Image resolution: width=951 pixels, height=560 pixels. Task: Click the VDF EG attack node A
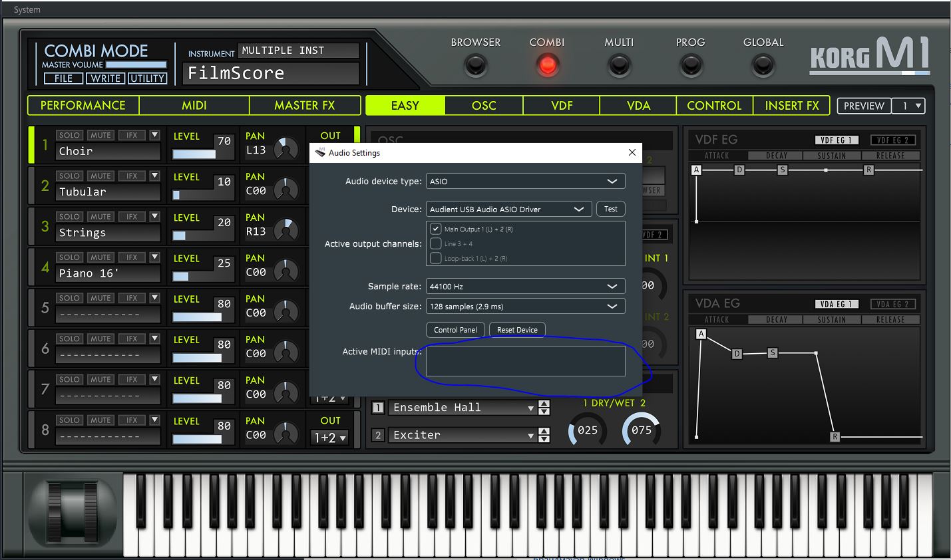coord(697,170)
